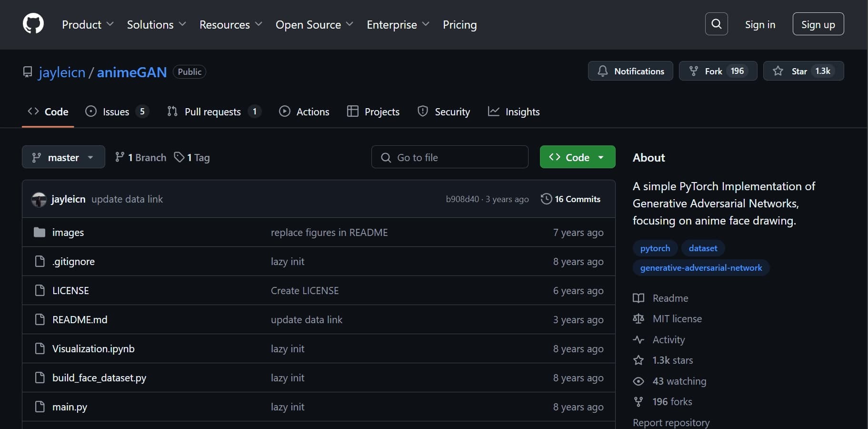The height and width of the screenshot is (429, 868).
Task: Open the Projects tab
Action: (x=373, y=112)
